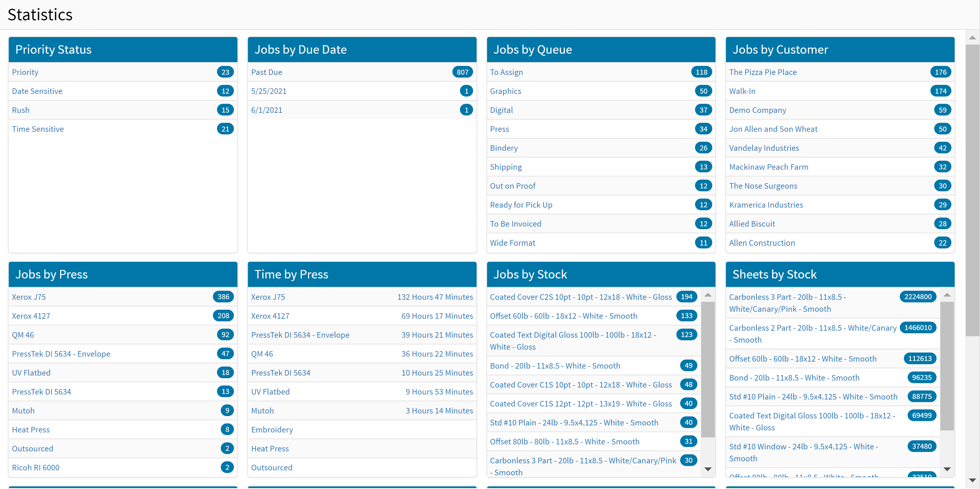Open the Rush priority jobs link
The image size is (980, 489).
[20, 110]
